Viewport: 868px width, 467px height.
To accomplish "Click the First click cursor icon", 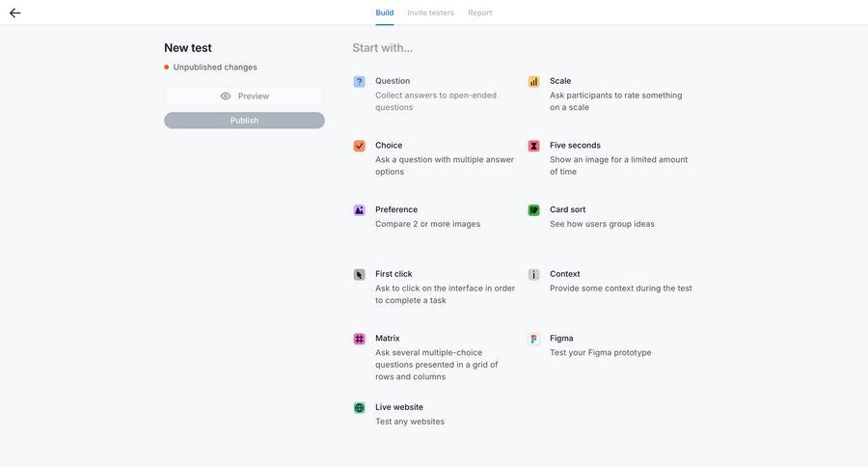I will [359, 275].
